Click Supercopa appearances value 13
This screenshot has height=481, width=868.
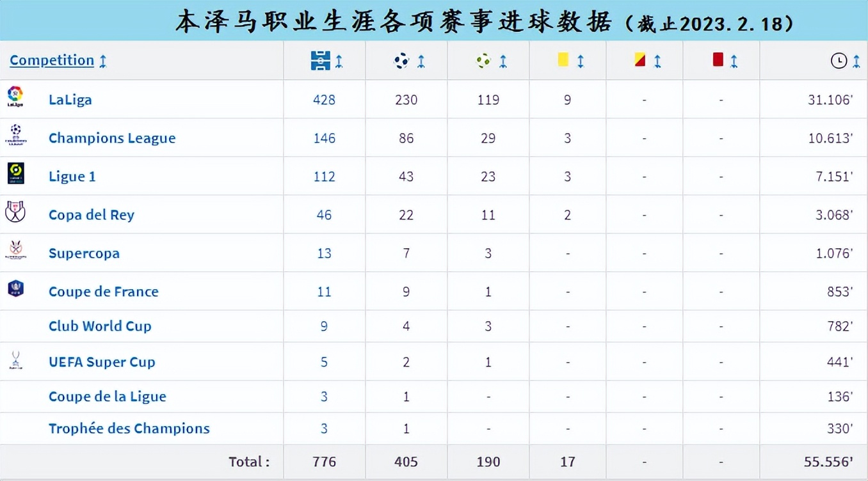point(325,253)
